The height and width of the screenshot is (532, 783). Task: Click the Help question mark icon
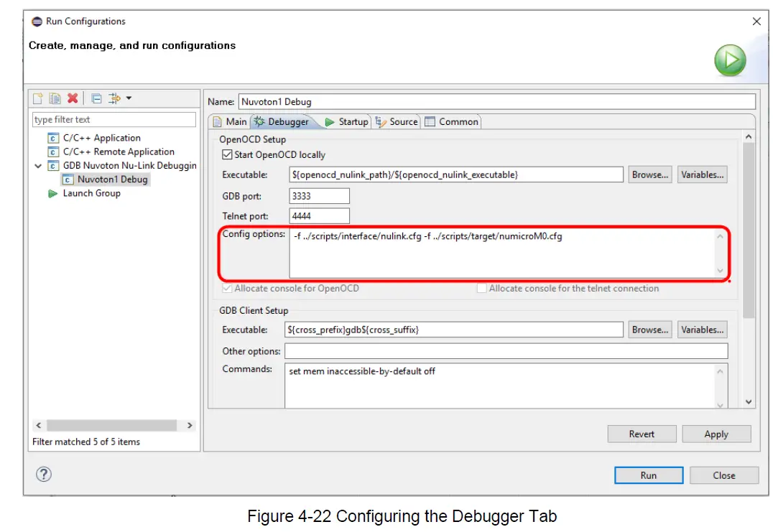click(44, 474)
